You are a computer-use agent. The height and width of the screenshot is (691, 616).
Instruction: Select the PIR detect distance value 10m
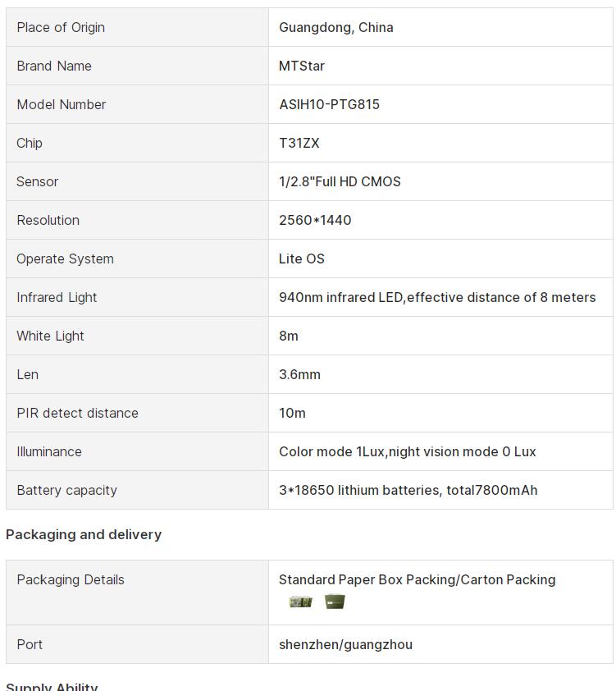click(292, 413)
